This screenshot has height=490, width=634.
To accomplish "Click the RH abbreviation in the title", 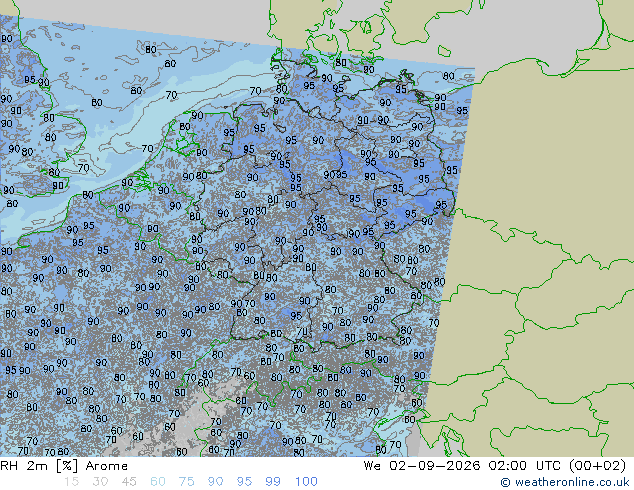I will pyautogui.click(x=9, y=466).
